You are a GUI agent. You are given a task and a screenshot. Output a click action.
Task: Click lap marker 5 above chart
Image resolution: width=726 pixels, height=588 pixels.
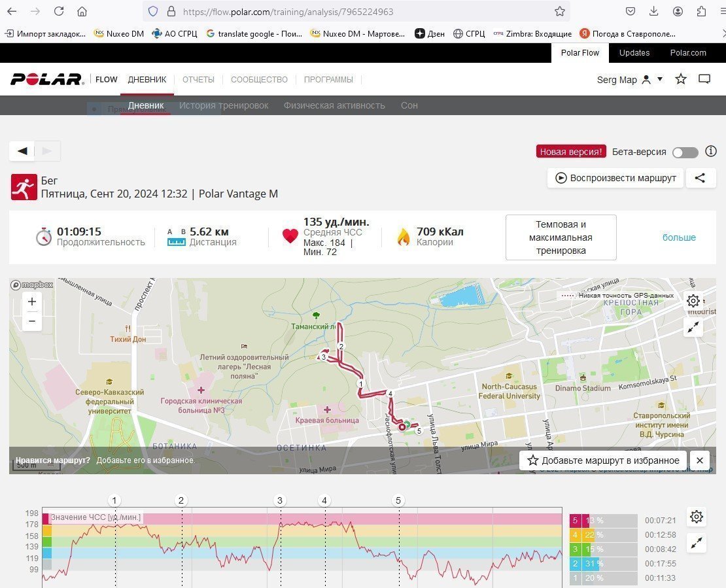coord(398,500)
